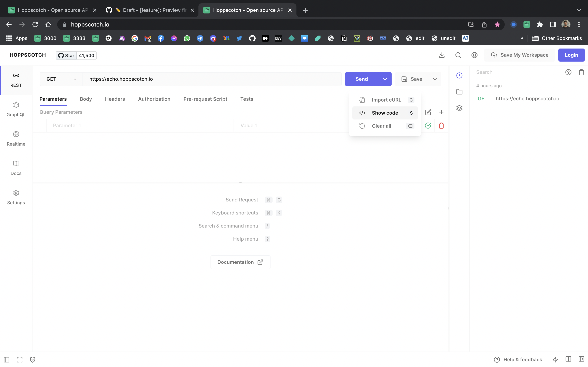Open the History panel clock icon
The image size is (588, 367).
pyautogui.click(x=459, y=75)
